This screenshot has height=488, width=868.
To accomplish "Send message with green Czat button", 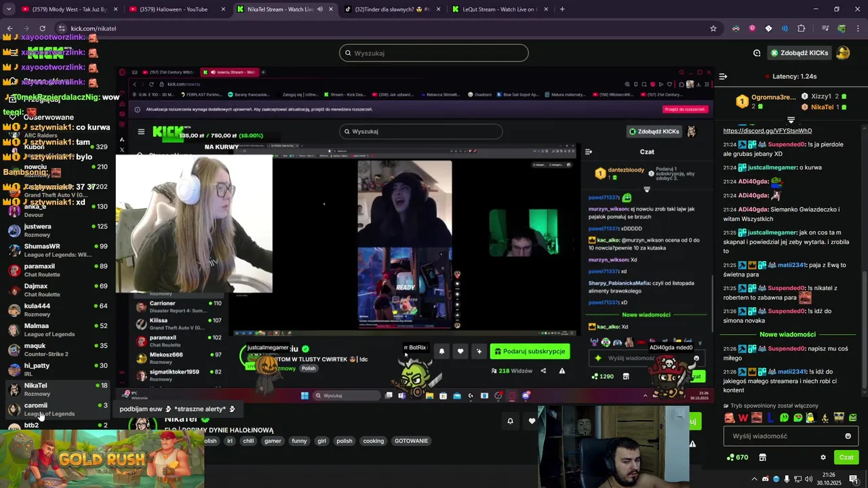I will point(846,457).
